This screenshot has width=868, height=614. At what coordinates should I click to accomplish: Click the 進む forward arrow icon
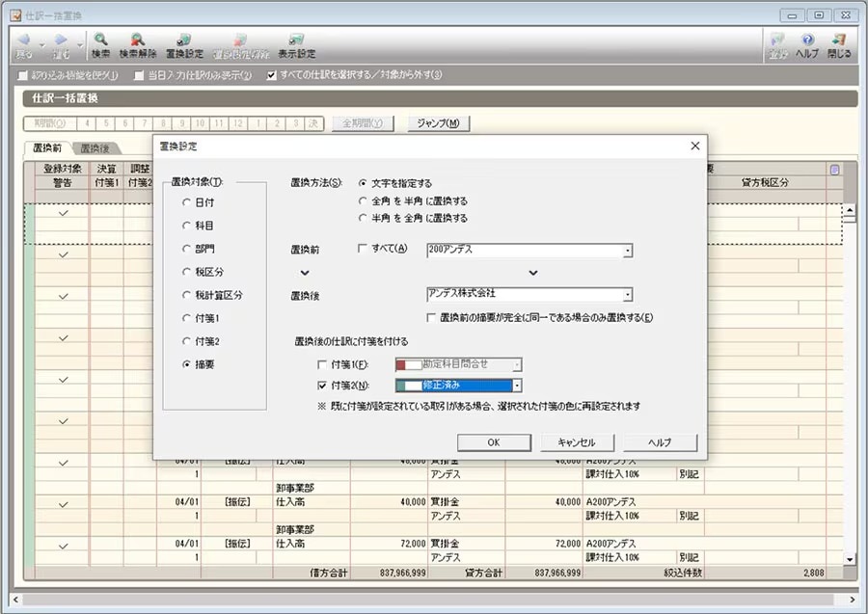[x=61, y=46]
